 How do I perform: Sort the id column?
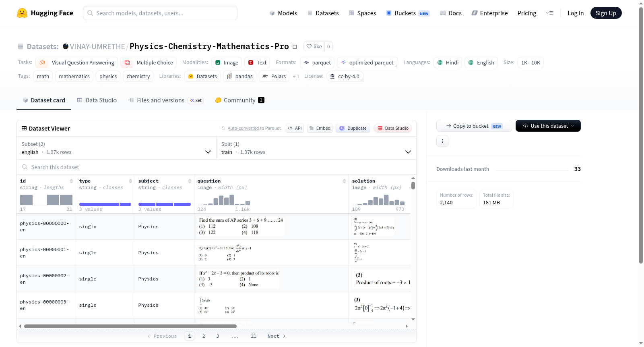(x=71, y=181)
